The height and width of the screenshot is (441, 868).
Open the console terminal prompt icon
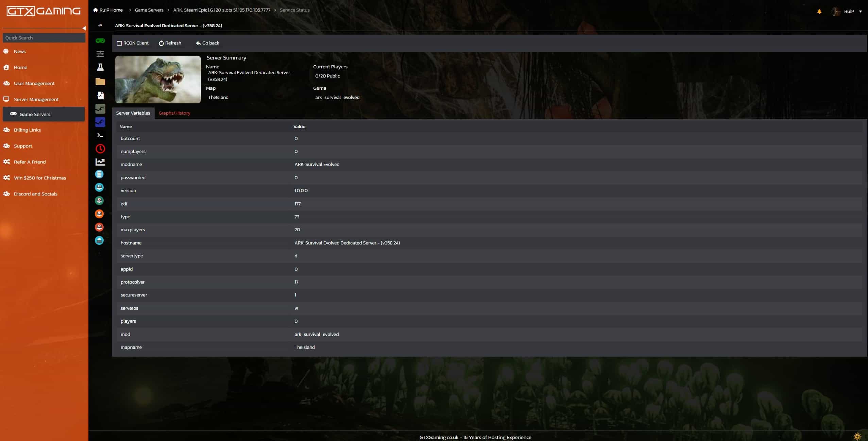100,135
